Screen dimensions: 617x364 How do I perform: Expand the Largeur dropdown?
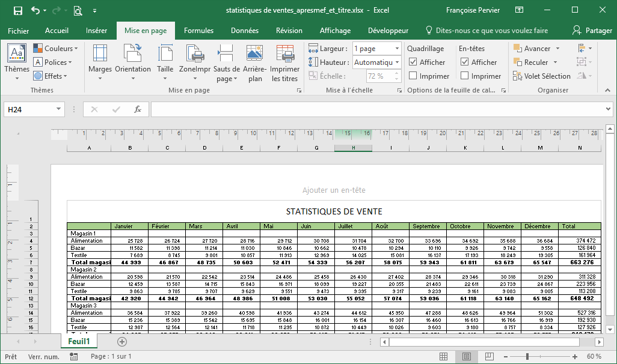point(397,49)
